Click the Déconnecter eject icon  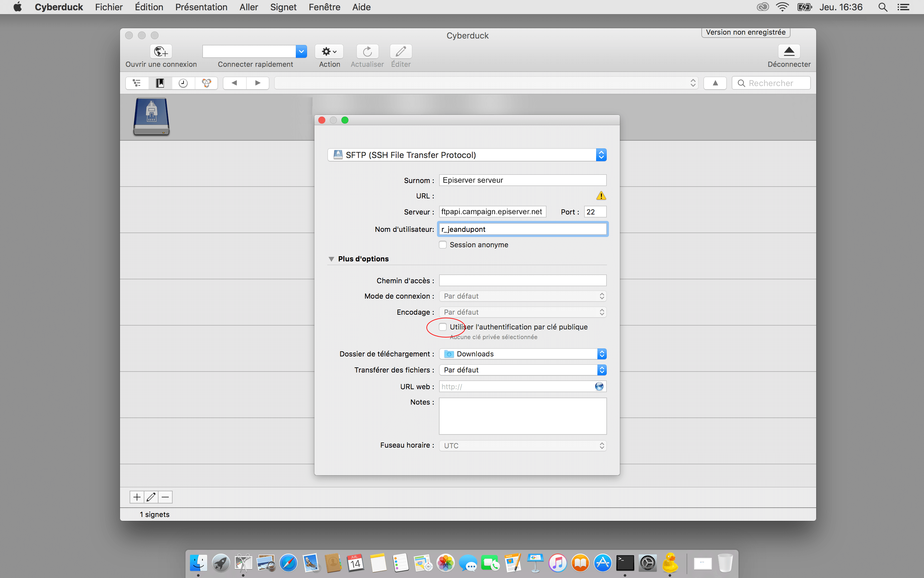789,51
